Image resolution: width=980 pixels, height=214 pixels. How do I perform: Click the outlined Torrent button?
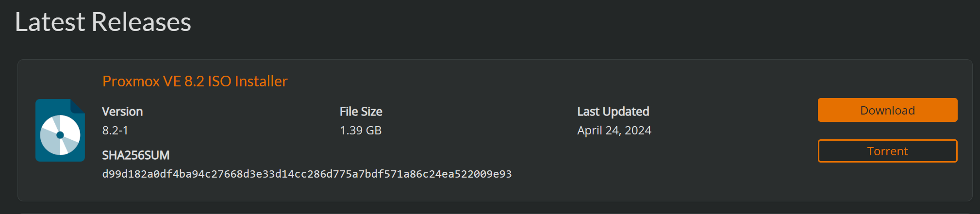click(x=887, y=151)
